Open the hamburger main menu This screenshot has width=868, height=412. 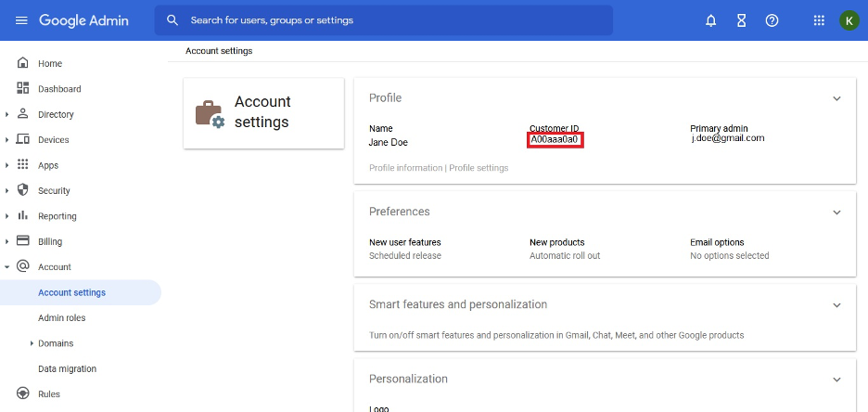21,20
